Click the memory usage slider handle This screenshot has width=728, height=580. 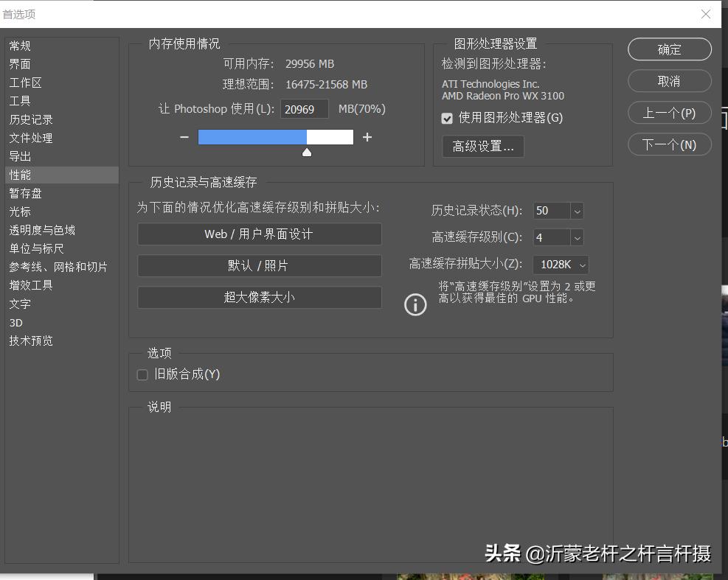pyautogui.click(x=307, y=153)
